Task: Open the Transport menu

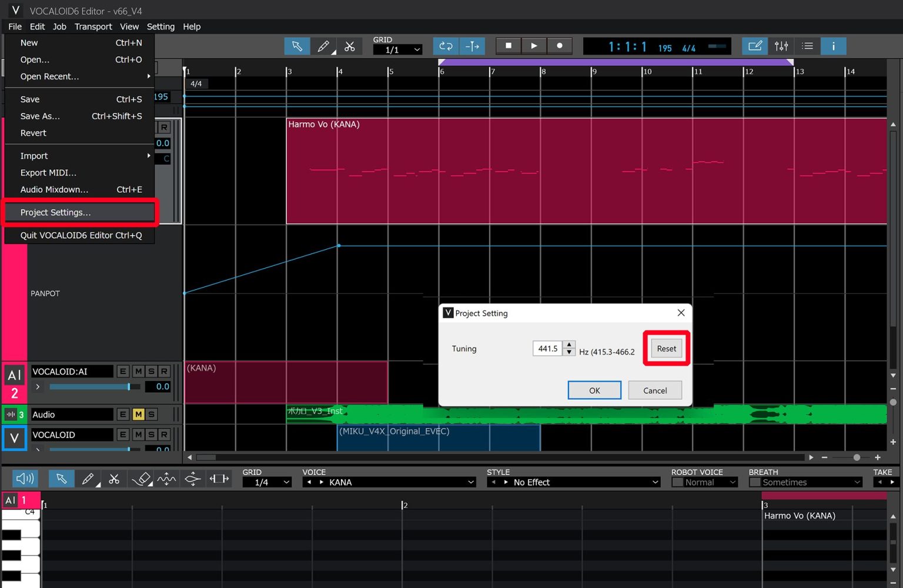Action: (x=93, y=26)
